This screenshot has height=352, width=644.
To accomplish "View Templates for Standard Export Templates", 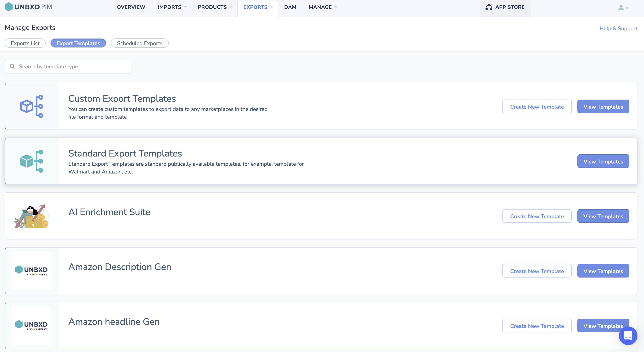I will (603, 161).
